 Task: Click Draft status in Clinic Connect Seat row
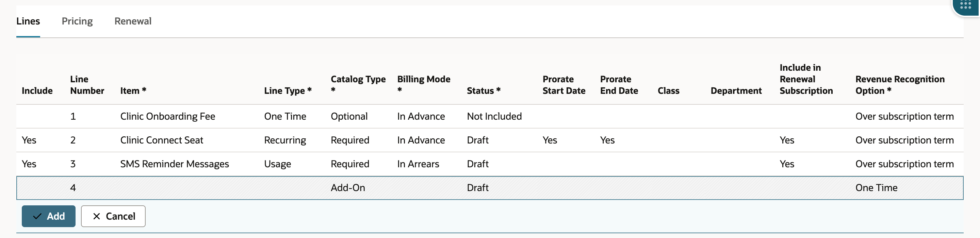pyautogui.click(x=477, y=140)
